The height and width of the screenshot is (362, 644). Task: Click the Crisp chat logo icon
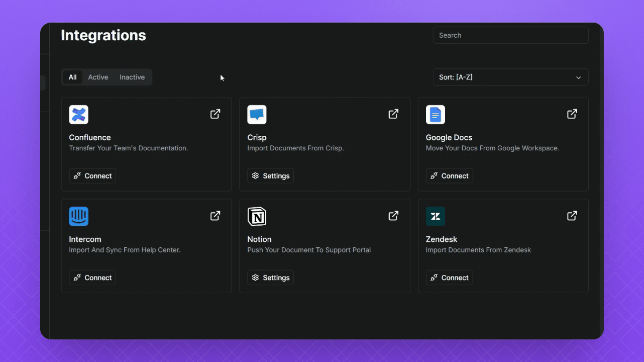(257, 115)
